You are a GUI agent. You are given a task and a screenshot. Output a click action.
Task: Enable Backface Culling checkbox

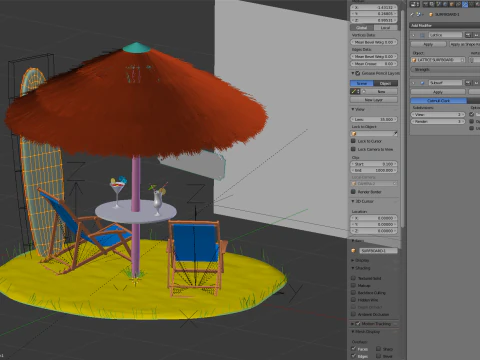coord(353,293)
